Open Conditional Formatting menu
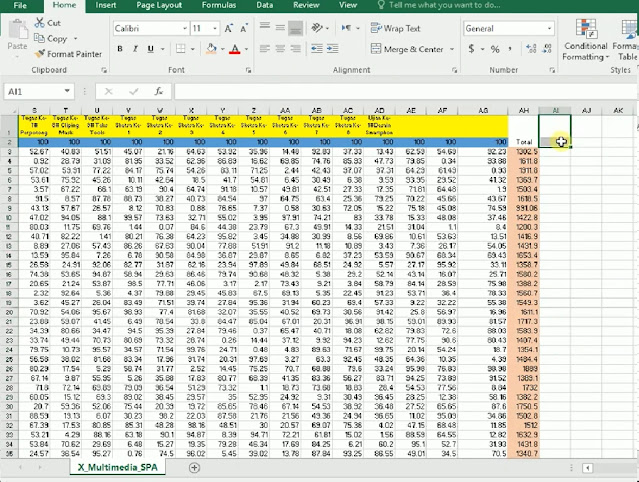 (x=585, y=40)
